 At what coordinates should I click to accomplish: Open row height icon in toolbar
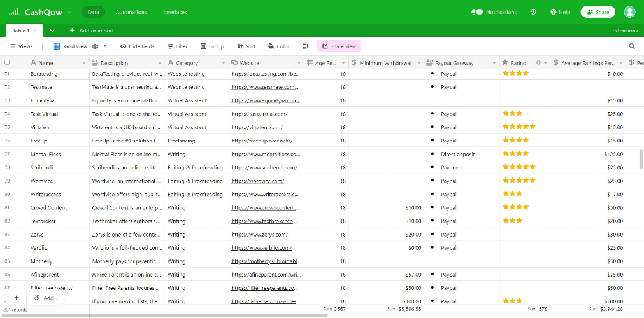click(x=305, y=46)
